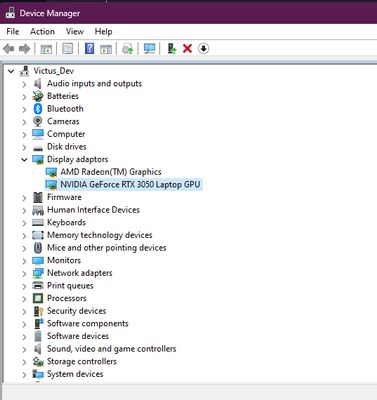Click the Firmware category icon

pyautogui.click(x=38, y=197)
